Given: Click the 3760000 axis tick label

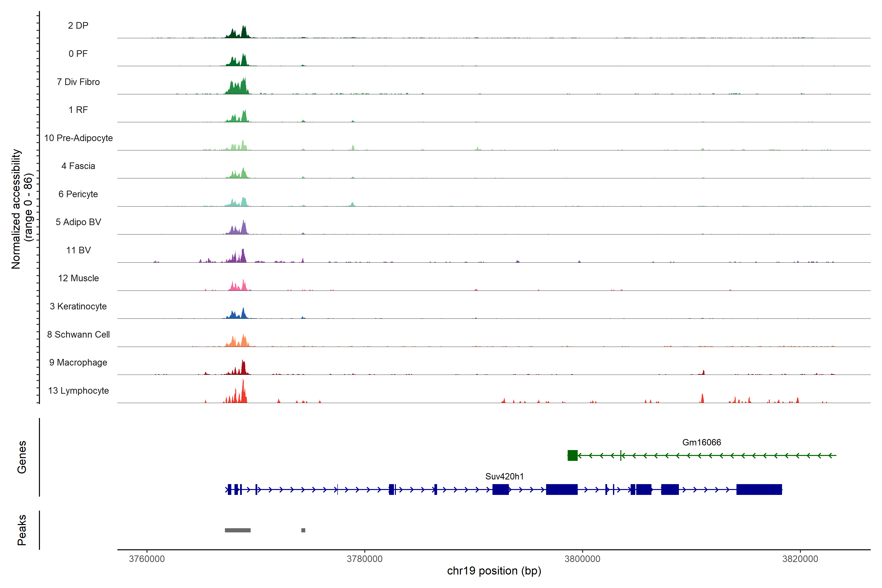Looking at the screenshot, I should [147, 559].
